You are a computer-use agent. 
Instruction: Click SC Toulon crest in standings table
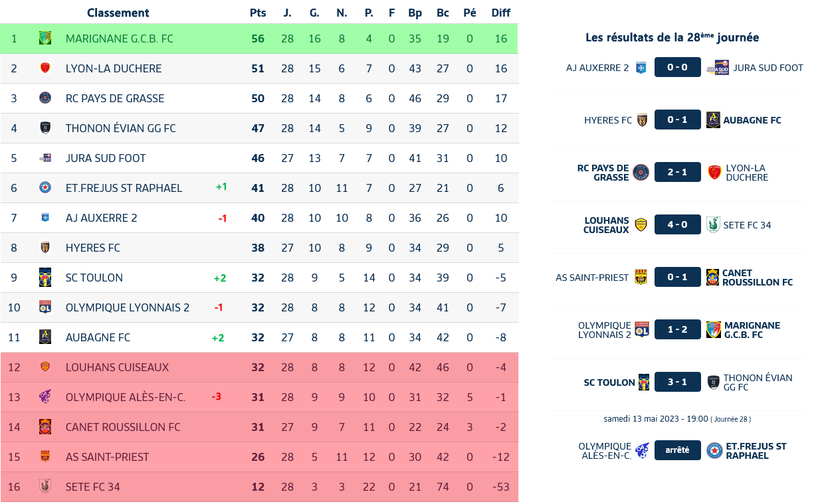(45, 278)
